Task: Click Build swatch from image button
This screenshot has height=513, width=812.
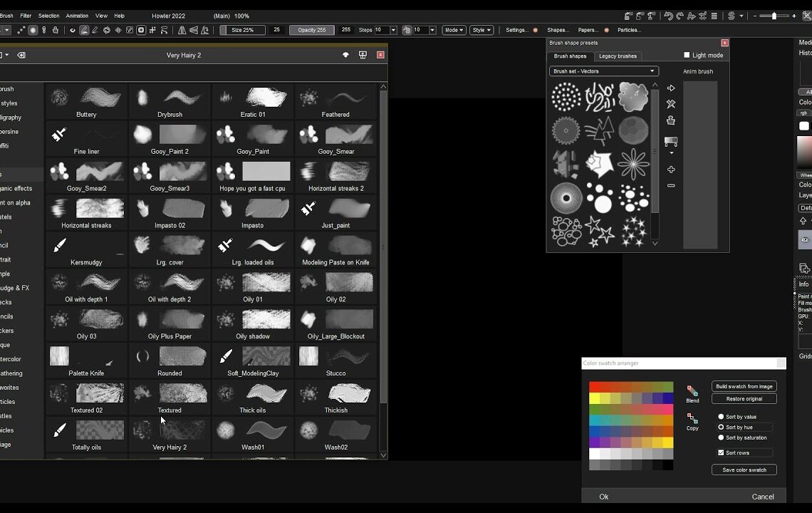Action: 744,386
